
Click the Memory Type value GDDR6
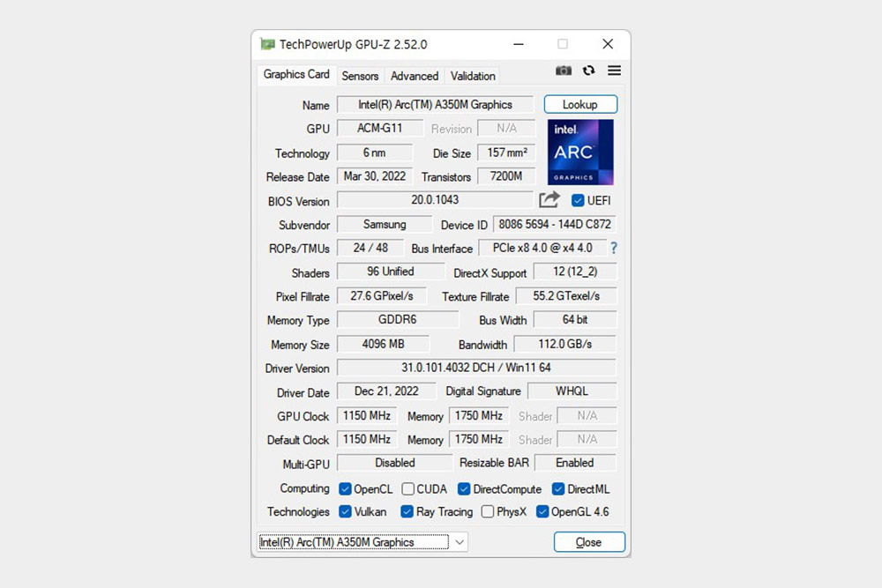[397, 319]
